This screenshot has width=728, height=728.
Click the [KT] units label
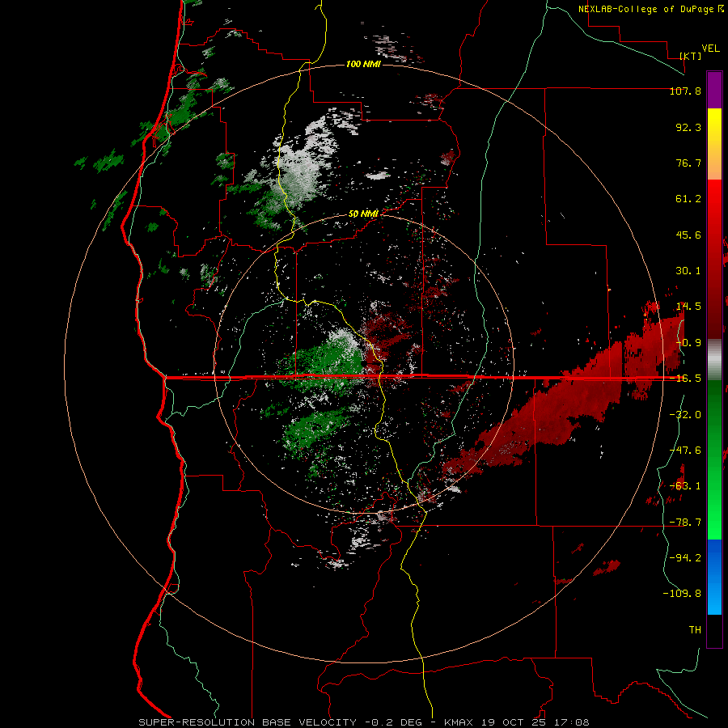[690, 56]
